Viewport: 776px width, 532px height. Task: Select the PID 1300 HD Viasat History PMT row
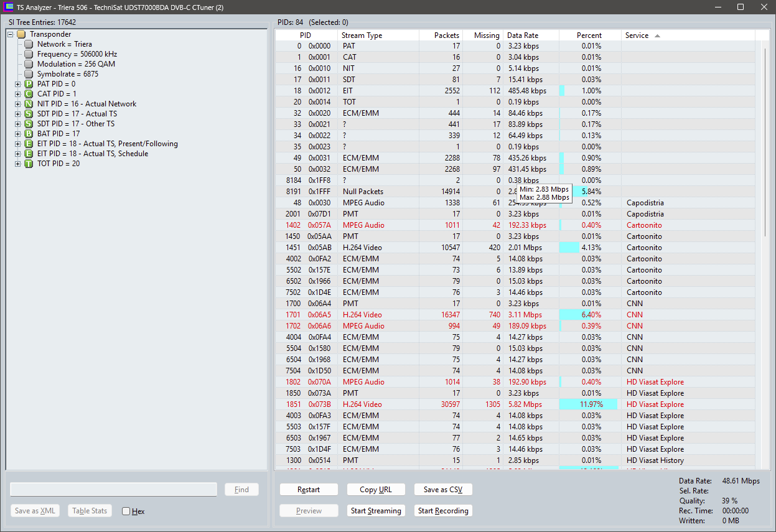[515, 460]
